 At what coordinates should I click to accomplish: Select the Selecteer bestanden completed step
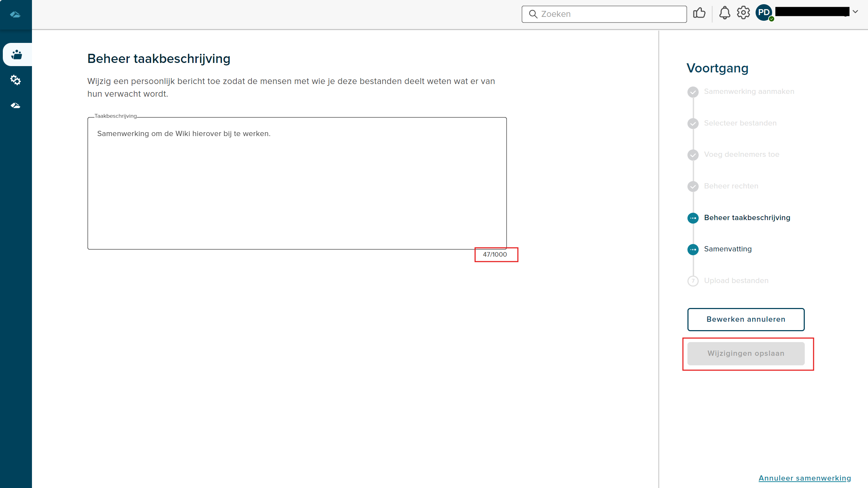(741, 123)
